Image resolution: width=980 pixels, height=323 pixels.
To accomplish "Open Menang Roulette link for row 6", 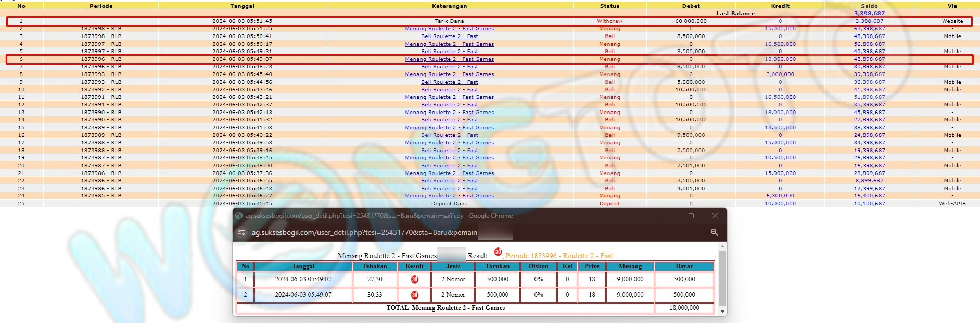I will pyautogui.click(x=449, y=59).
